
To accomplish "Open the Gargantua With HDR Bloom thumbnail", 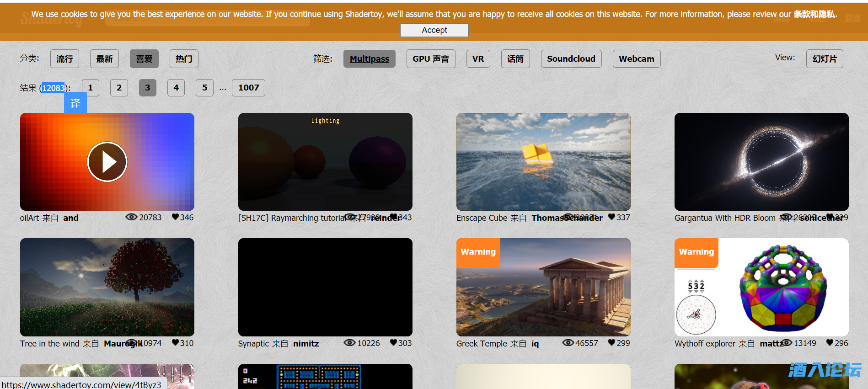I will pos(761,162).
